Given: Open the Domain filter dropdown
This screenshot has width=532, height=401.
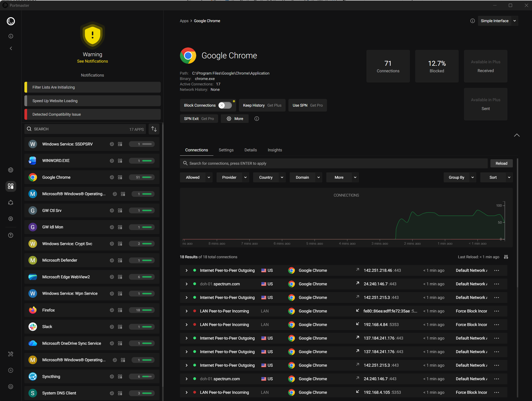Looking at the screenshot, I should coord(306,177).
